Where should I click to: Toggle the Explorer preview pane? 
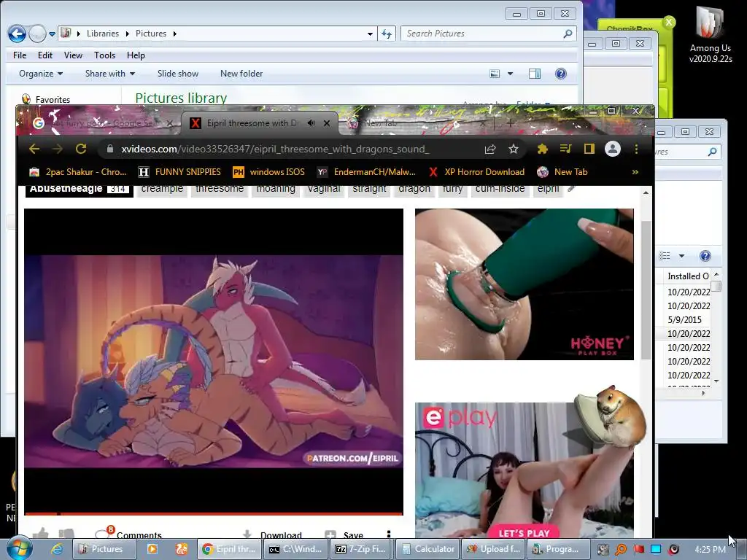[535, 74]
